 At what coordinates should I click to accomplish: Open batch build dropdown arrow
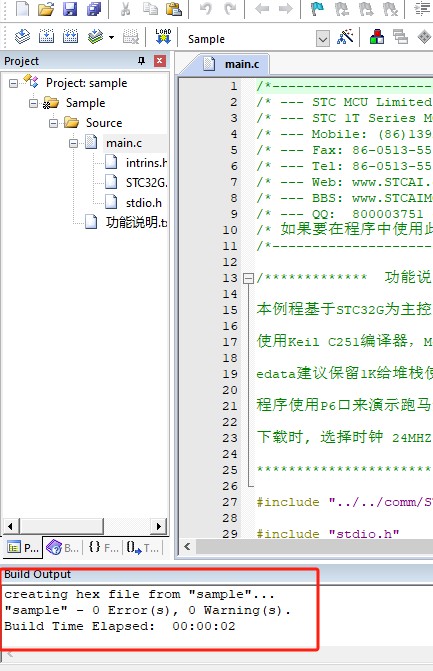112,38
